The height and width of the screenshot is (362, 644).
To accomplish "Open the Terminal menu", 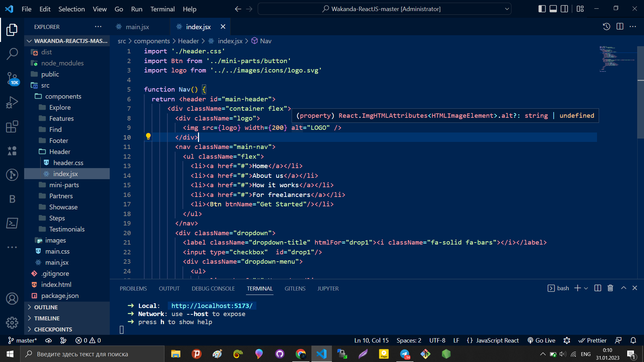I will tap(162, 9).
